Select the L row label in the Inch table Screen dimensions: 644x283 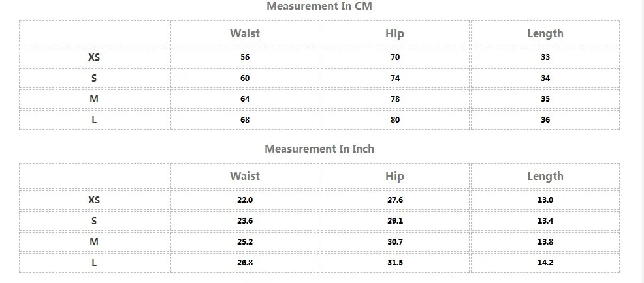pyautogui.click(x=94, y=263)
